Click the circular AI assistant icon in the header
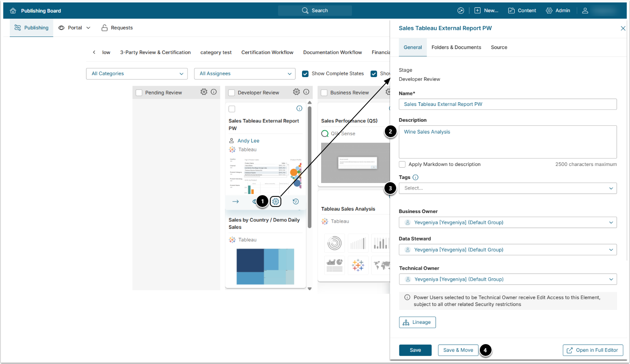Viewport: 630px width, 364px height. tap(461, 11)
